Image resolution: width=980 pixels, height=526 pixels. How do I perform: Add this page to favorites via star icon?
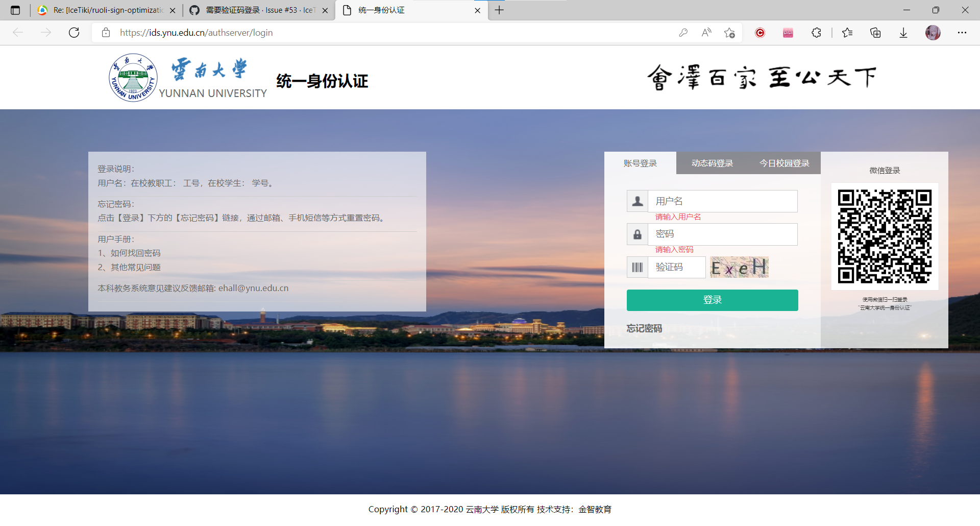tap(729, 32)
